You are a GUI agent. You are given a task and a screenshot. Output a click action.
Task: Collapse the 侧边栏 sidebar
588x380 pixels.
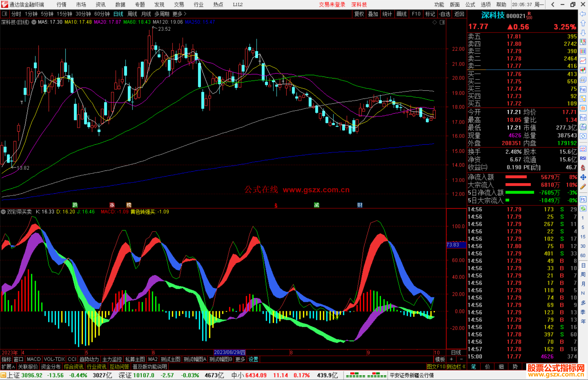click(x=456, y=367)
